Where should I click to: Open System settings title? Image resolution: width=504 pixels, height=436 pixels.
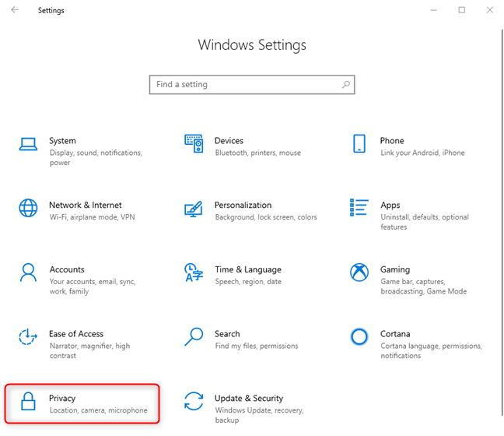tap(62, 141)
